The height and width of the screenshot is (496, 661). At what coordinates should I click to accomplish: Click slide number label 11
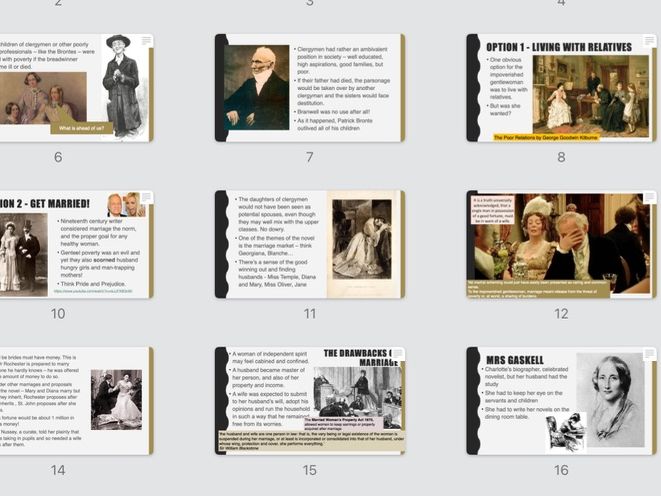click(310, 314)
